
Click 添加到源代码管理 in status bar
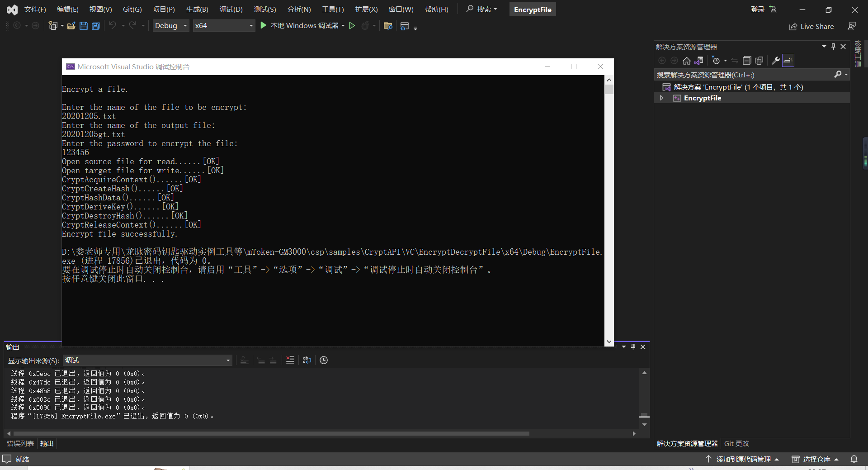[x=742, y=459]
